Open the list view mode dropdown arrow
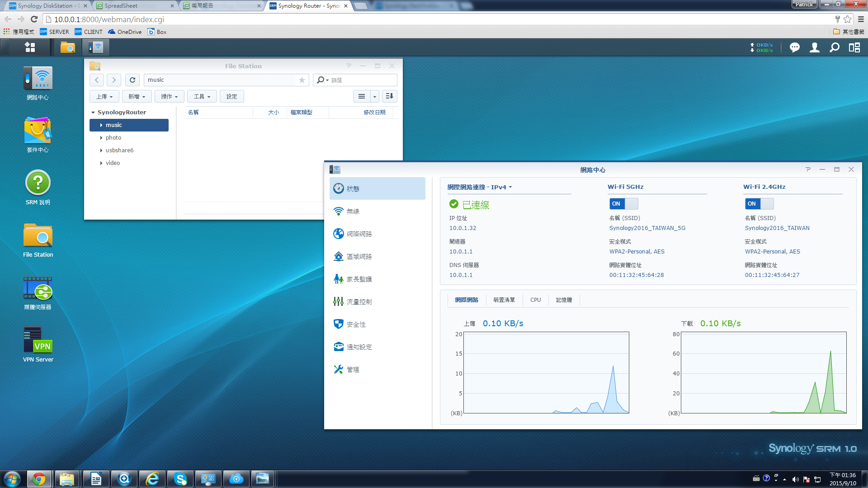This screenshot has height=488, width=868. point(374,96)
